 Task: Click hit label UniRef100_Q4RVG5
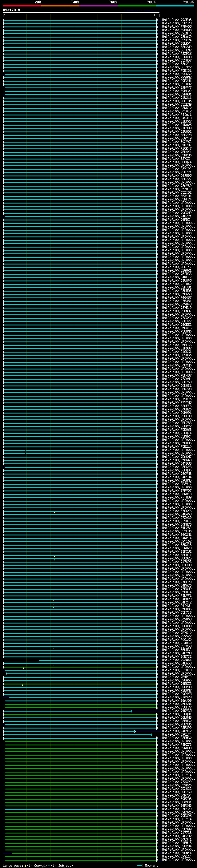point(176,711)
